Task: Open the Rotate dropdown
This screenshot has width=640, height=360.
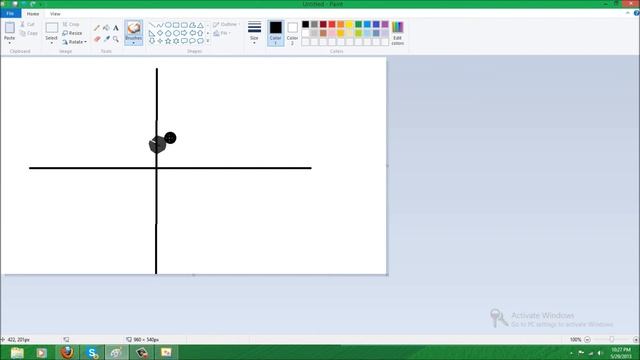Action: (x=75, y=42)
